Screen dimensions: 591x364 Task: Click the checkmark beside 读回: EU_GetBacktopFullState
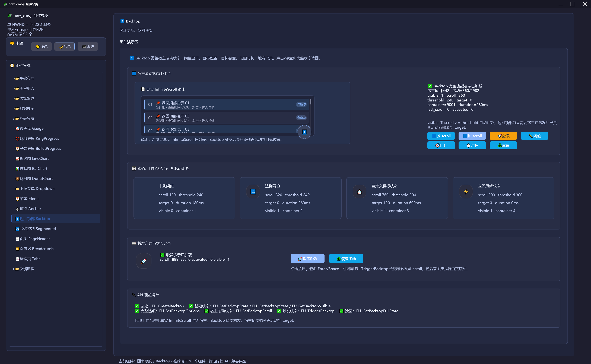pyautogui.click(x=341, y=311)
